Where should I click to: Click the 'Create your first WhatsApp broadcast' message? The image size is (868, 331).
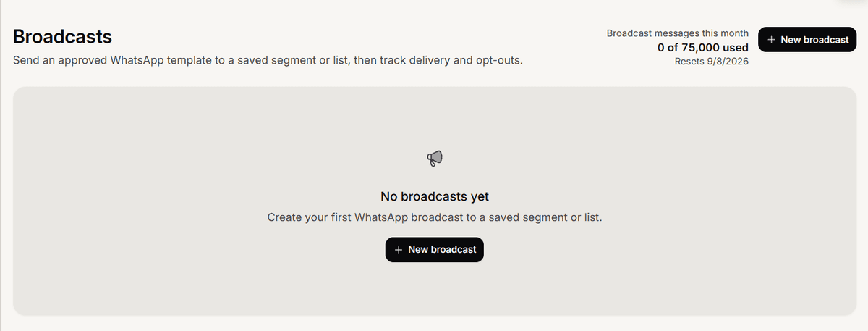point(435,217)
